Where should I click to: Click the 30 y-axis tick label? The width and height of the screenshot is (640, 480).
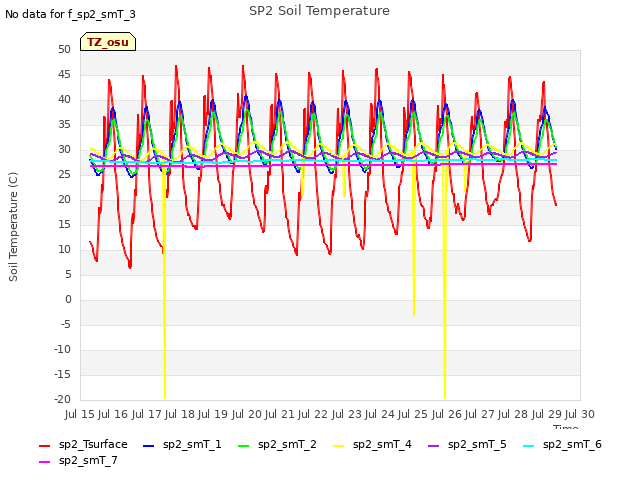(x=64, y=149)
